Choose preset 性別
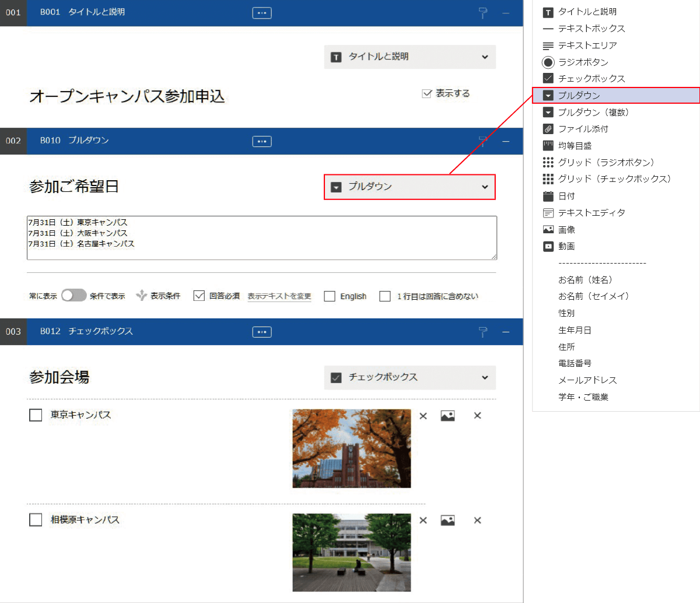Viewport: 700px width, 603px height. tap(566, 313)
